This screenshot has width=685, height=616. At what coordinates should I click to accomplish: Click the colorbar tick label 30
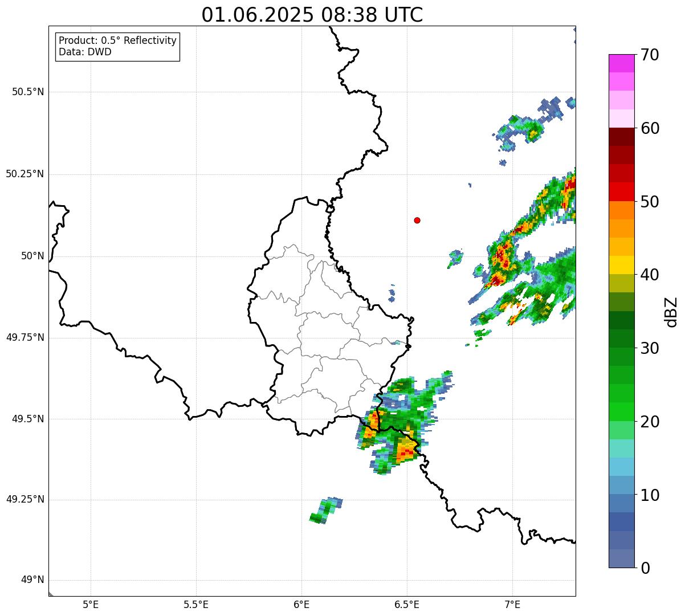650,348
